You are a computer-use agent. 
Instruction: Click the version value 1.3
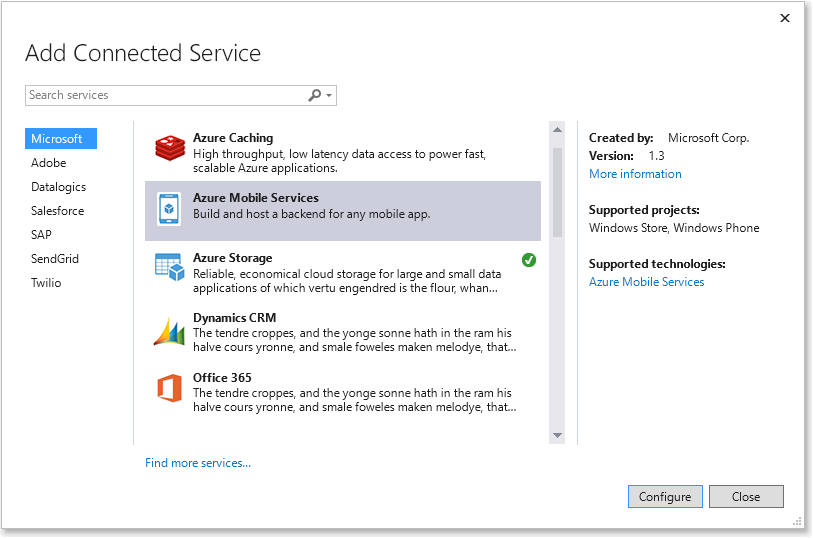656,155
